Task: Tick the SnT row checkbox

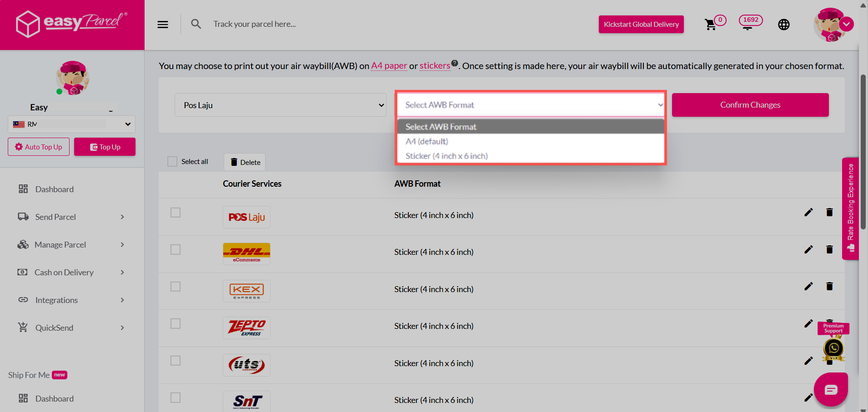Action: tap(176, 397)
